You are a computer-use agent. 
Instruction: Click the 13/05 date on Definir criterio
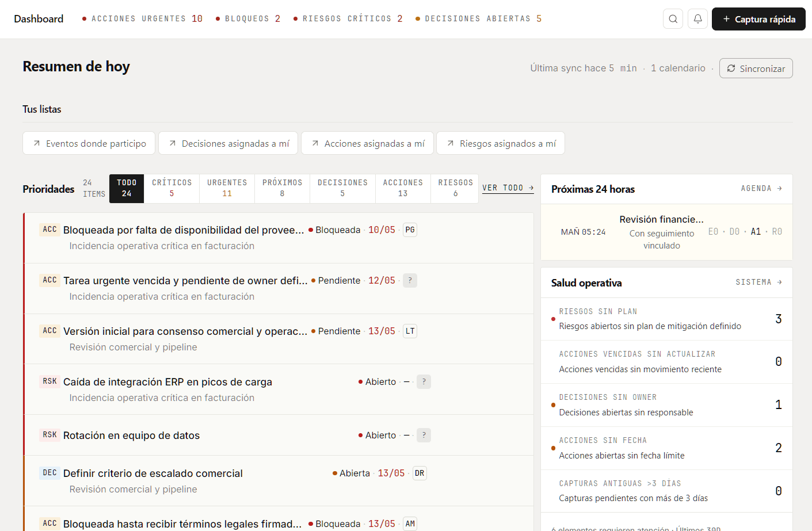click(x=391, y=473)
